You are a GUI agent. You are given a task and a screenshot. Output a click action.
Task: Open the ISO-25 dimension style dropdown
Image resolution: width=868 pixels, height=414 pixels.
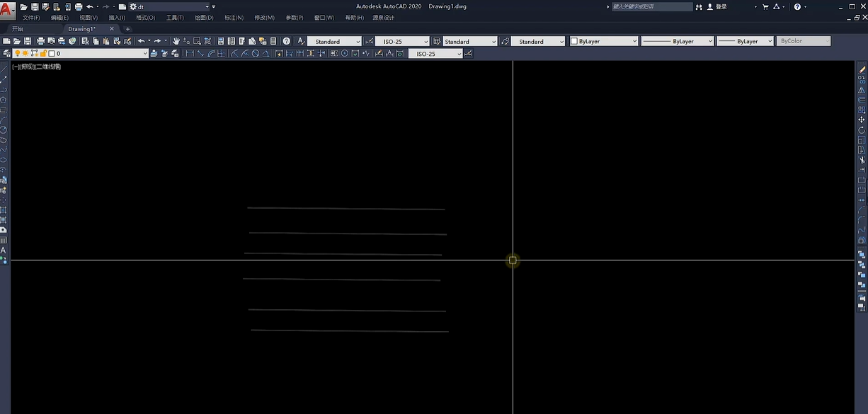click(401, 41)
